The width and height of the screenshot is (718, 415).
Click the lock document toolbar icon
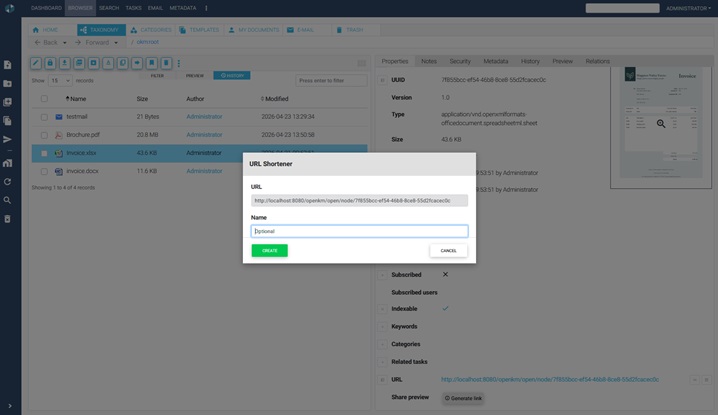50,63
